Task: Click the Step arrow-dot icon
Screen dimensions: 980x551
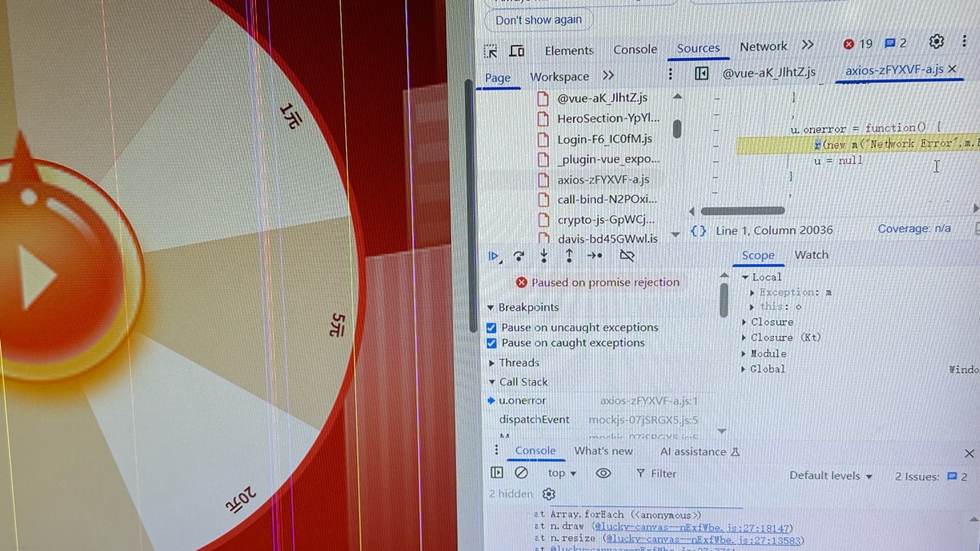Action: 595,256
